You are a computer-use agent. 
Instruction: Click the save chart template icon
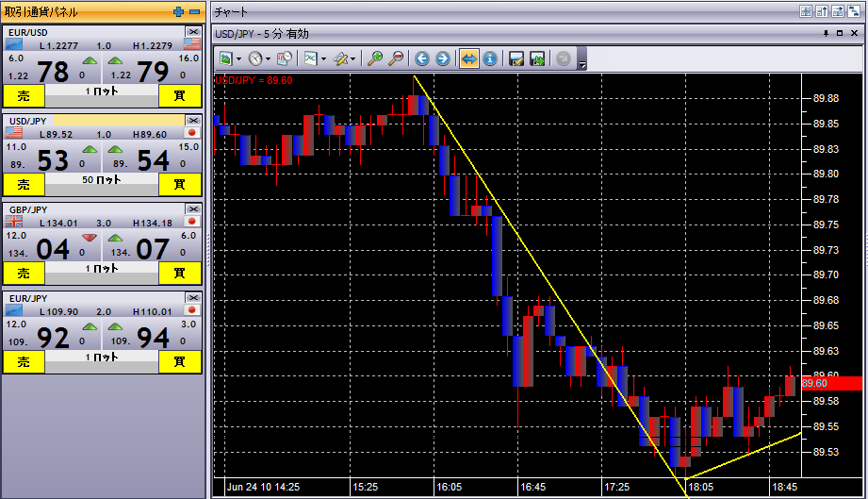[x=516, y=58]
